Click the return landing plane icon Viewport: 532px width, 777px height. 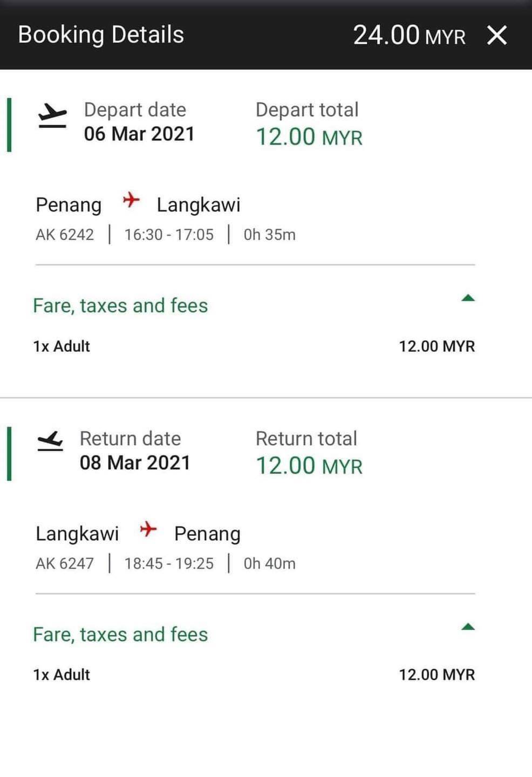coord(50,441)
